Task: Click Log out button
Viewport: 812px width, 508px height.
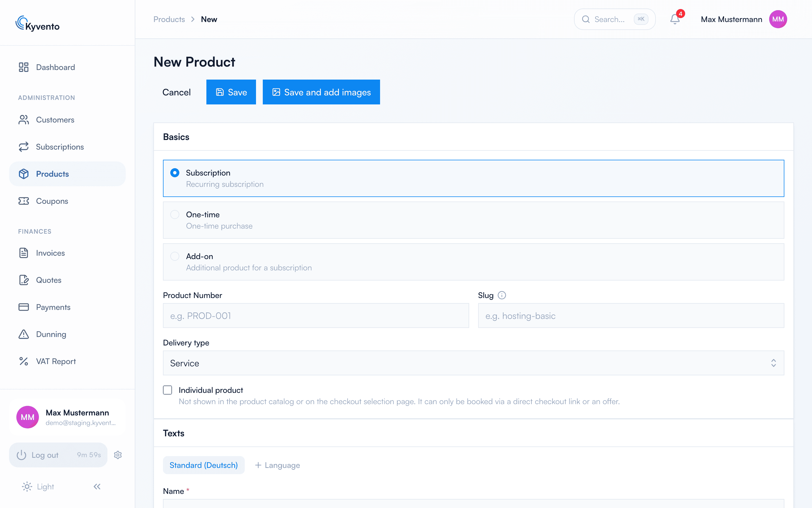Action: pos(58,455)
